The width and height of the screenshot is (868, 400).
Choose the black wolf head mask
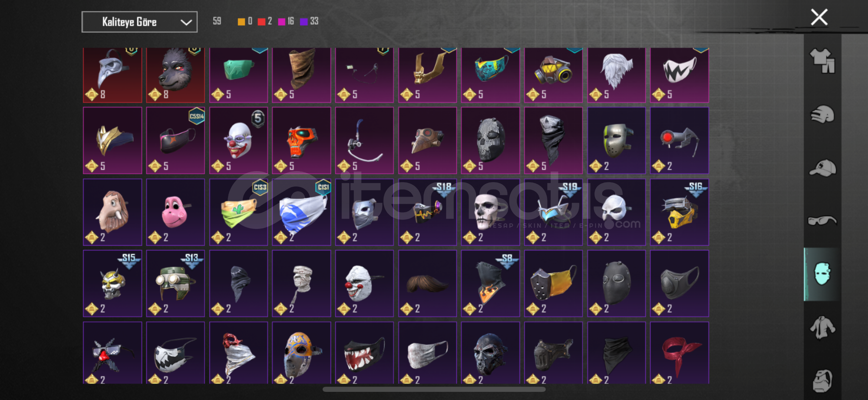(x=175, y=75)
